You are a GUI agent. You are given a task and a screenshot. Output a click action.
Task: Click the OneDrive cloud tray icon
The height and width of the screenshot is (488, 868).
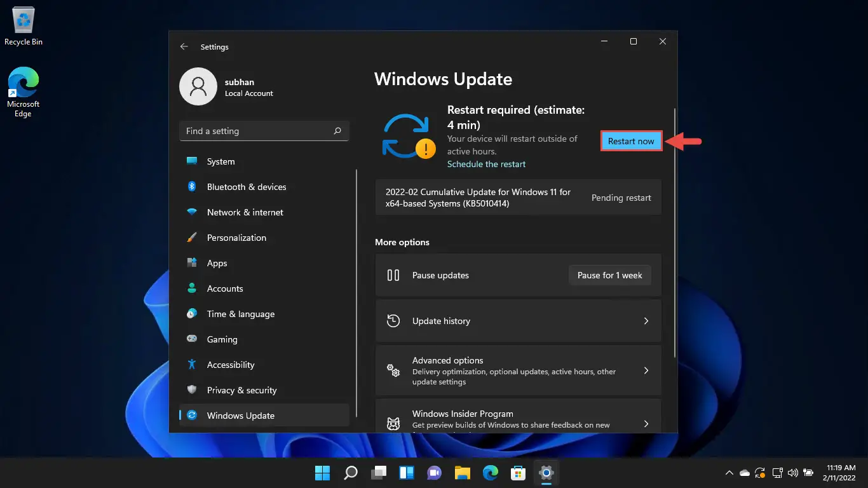(745, 473)
